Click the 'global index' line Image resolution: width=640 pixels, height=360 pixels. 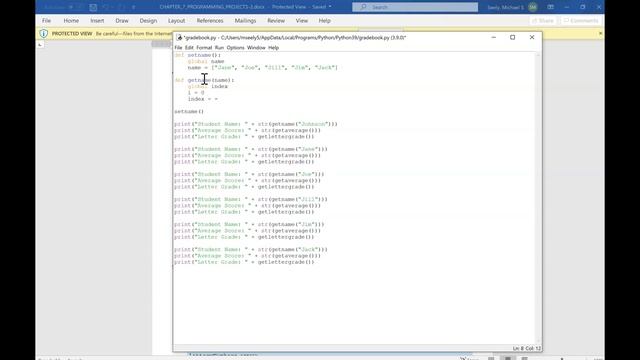(207, 86)
